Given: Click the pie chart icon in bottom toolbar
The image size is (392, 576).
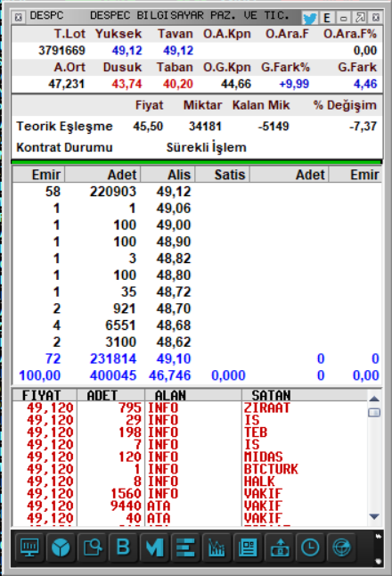Looking at the screenshot, I should (x=61, y=547).
